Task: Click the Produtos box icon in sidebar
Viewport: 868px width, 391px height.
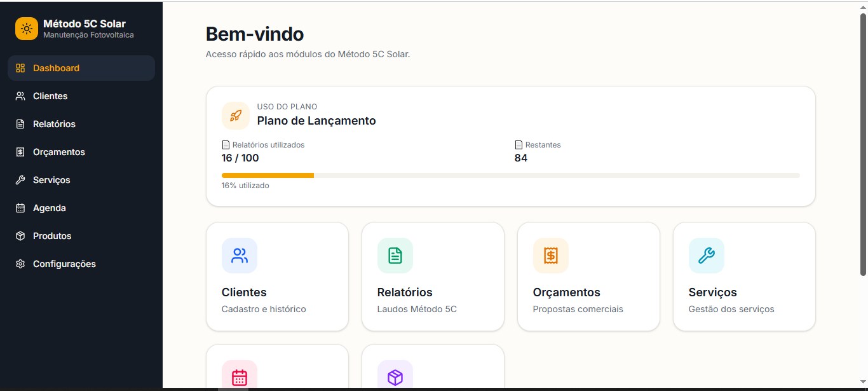Action: point(20,236)
